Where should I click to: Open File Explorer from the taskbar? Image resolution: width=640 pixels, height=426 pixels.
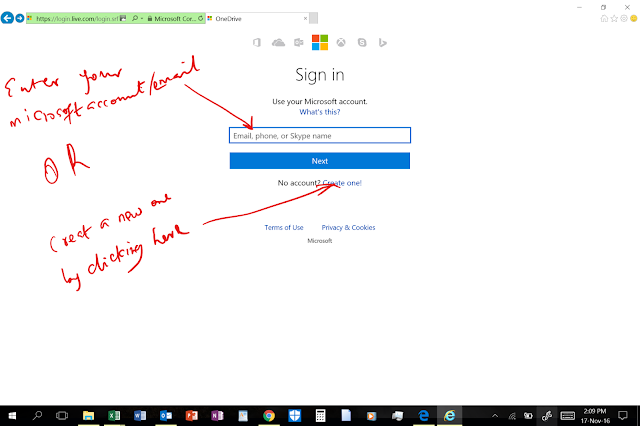pos(88,416)
